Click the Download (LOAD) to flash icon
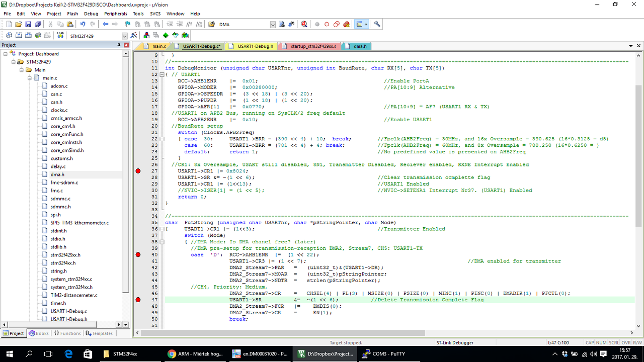 point(60,35)
